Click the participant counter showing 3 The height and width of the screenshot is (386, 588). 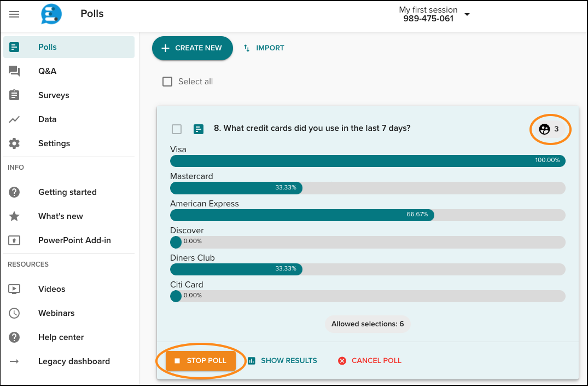[550, 129]
